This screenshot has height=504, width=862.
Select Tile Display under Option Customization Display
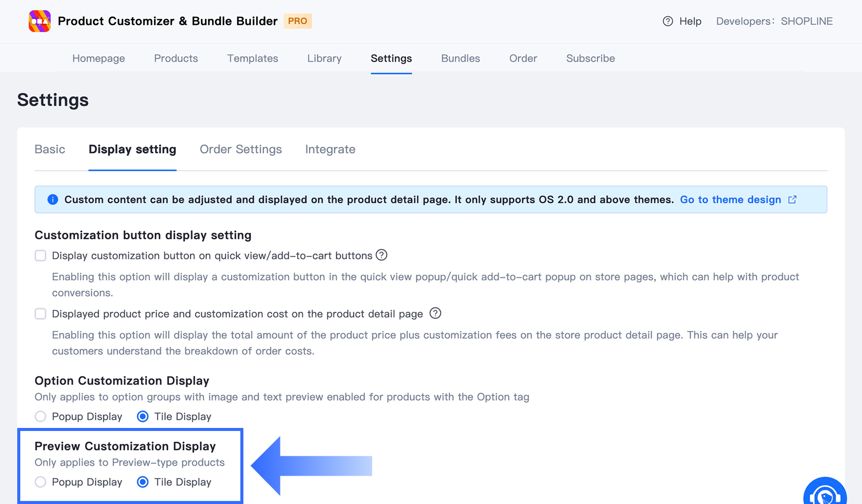(143, 417)
